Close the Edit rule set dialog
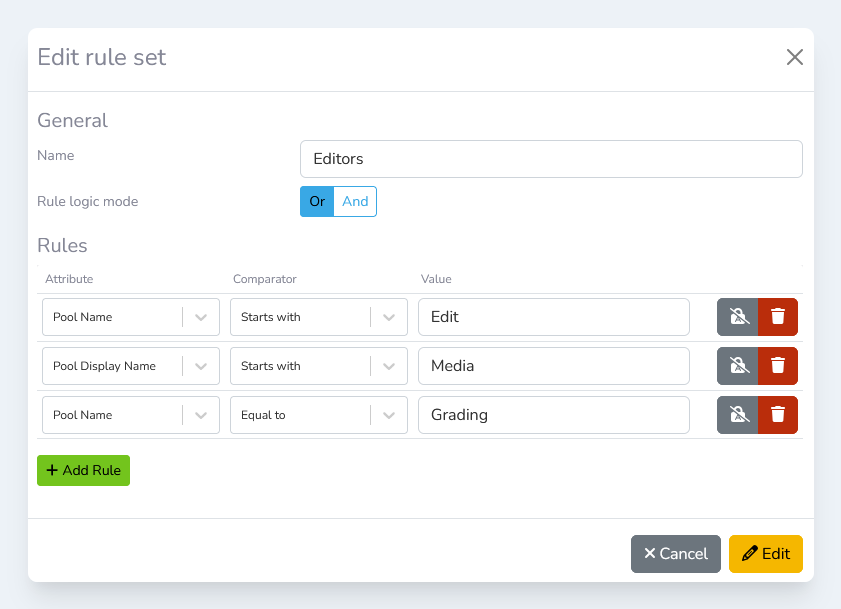841x609 pixels. (x=795, y=57)
